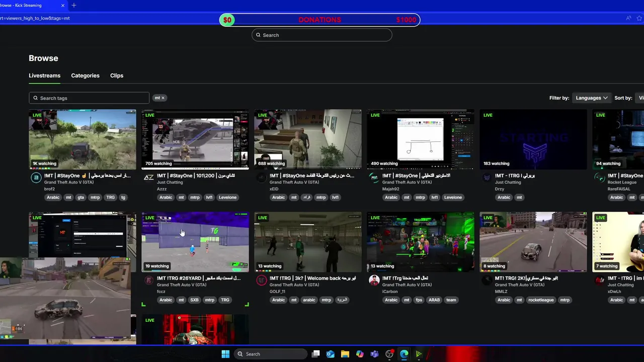Open the Starting stream with 183 watching
This screenshot has width=644, height=362.
point(533,139)
